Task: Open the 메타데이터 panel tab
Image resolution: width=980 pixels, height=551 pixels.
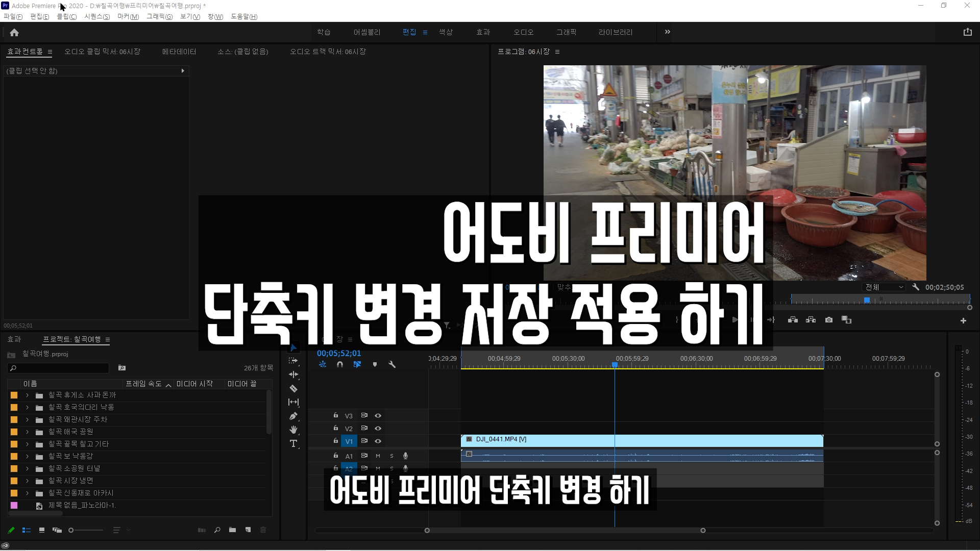Action: point(179,52)
